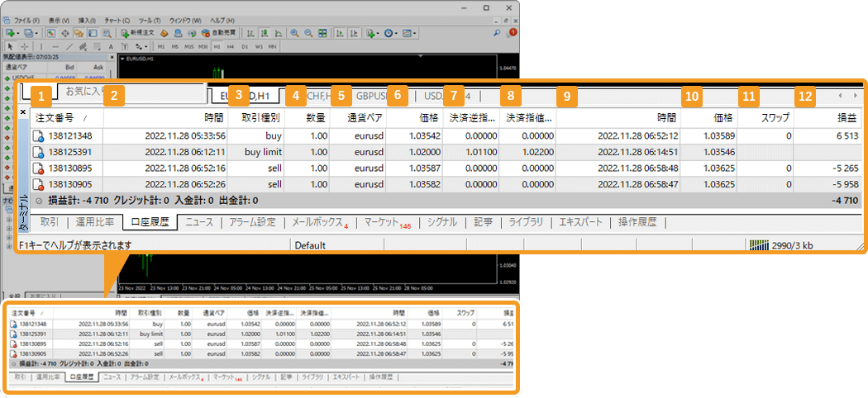The width and height of the screenshot is (868, 398).
Task: Switch to H4 timeframe
Action: point(231,47)
